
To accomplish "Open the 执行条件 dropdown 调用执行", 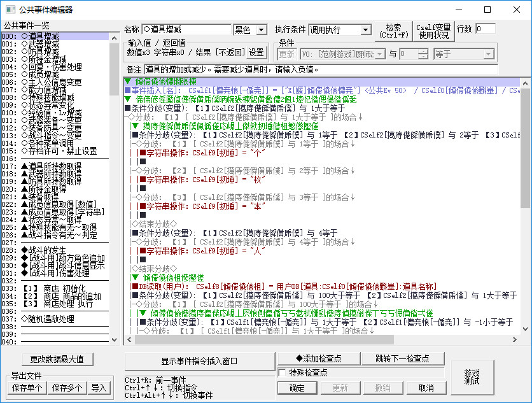I will point(365,30).
